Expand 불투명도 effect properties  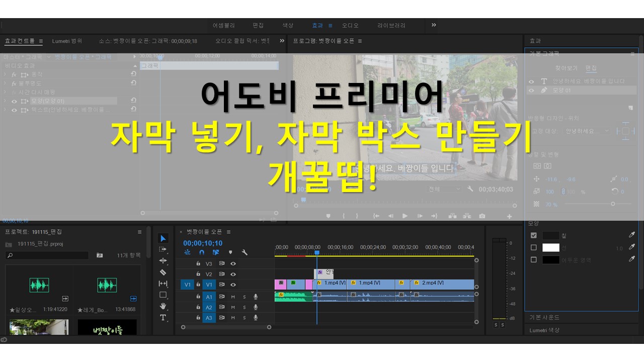coord(5,83)
